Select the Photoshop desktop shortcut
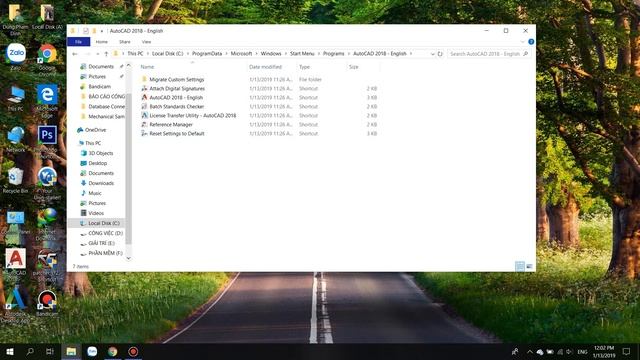Viewport: 640px width, 360px height. tap(47, 141)
